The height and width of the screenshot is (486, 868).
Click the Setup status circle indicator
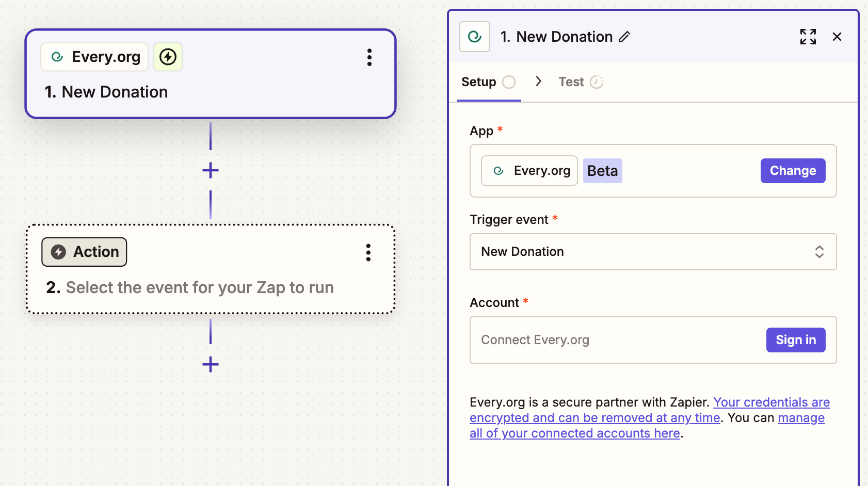point(509,82)
